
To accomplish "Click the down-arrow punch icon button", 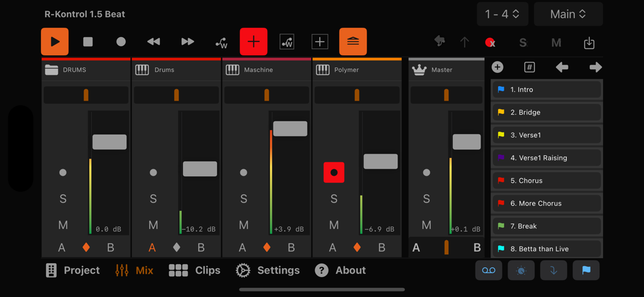I will pyautogui.click(x=553, y=271).
